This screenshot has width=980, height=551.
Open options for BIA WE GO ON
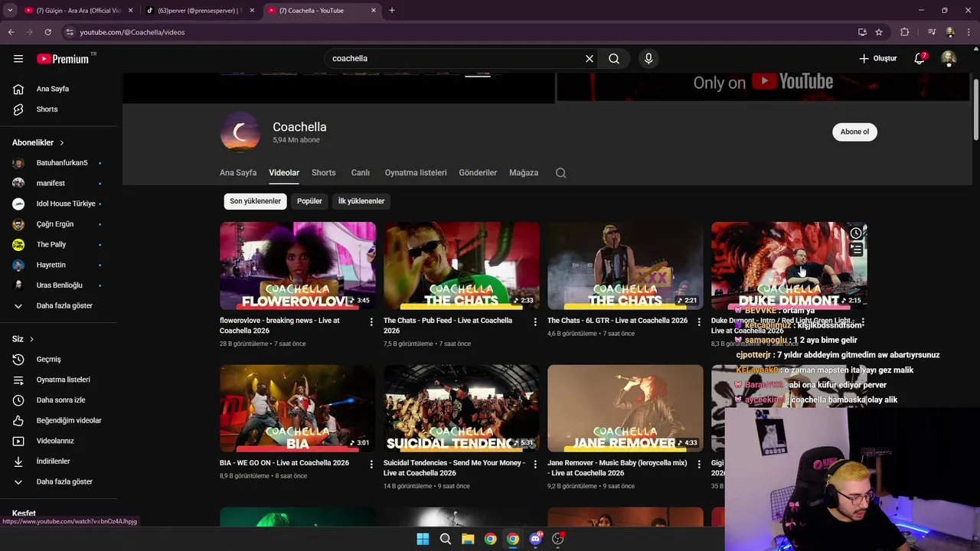tap(371, 465)
